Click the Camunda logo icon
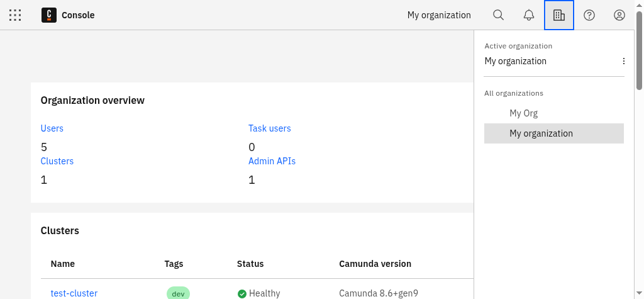The height and width of the screenshot is (299, 644). [x=49, y=15]
